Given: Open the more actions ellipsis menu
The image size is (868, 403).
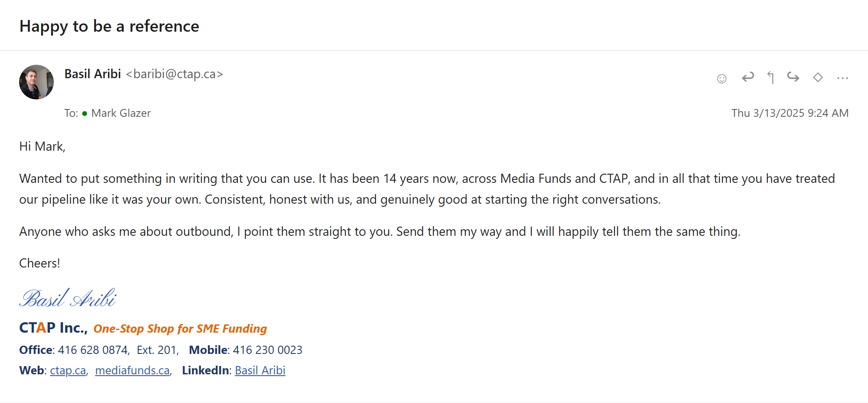Looking at the screenshot, I should tap(842, 78).
